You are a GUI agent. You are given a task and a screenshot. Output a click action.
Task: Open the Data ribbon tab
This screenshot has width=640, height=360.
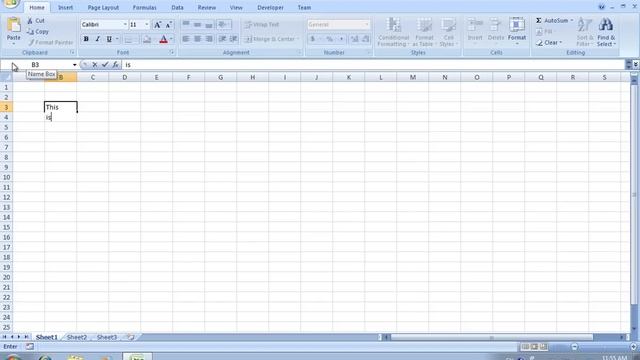[177, 7]
